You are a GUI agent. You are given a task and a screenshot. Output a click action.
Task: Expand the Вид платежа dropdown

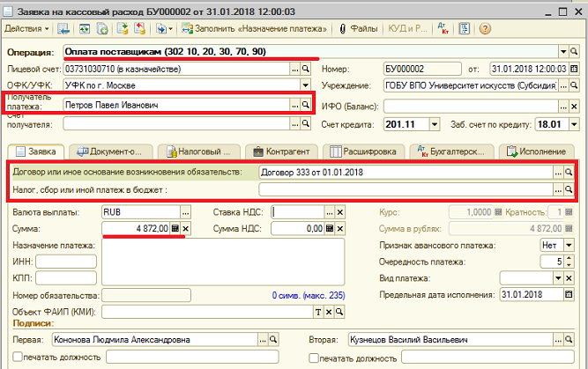pos(558,278)
